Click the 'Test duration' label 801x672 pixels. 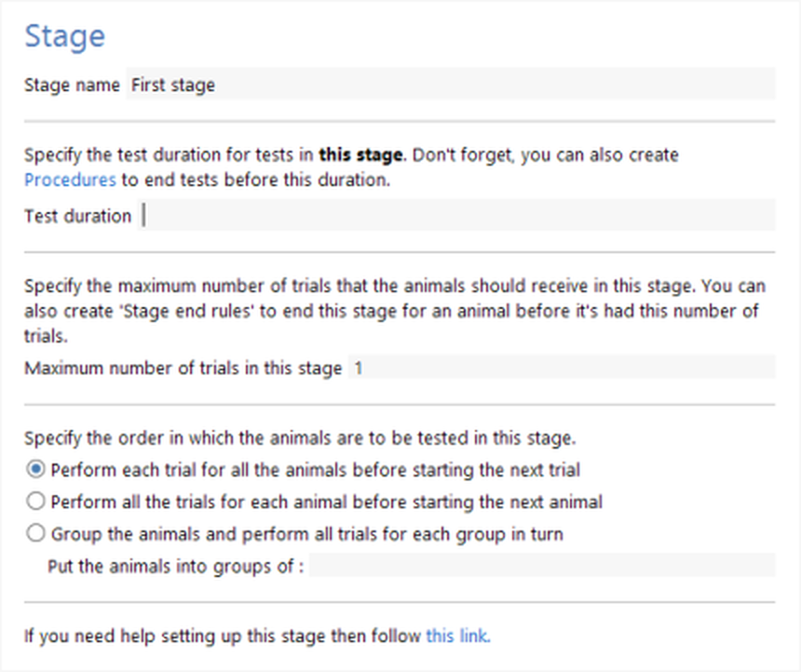(x=77, y=216)
